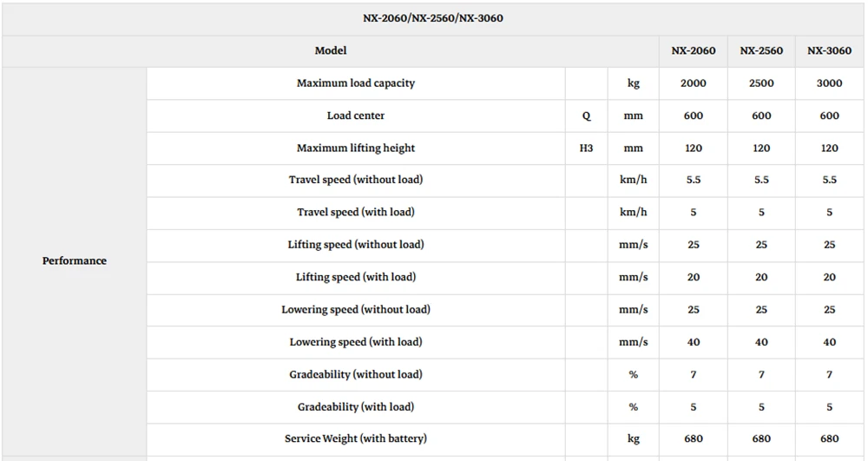The image size is (868, 461).
Task: Click the Maximum load capacity row label
Action: click(x=355, y=83)
